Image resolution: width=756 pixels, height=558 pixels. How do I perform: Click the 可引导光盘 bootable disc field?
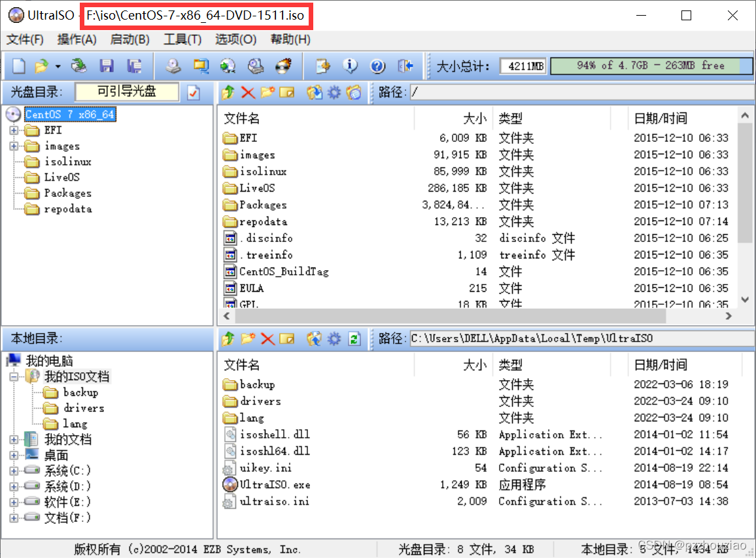click(x=127, y=92)
